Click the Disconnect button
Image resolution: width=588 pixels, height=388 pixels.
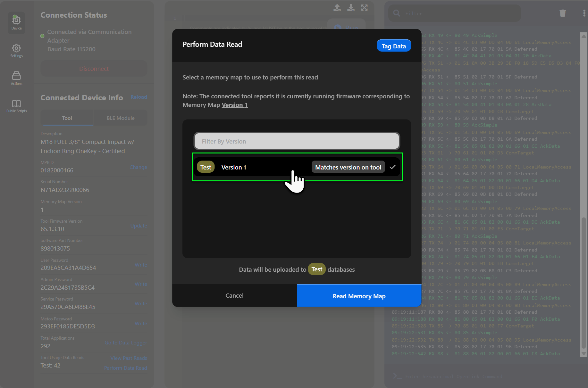(94, 69)
